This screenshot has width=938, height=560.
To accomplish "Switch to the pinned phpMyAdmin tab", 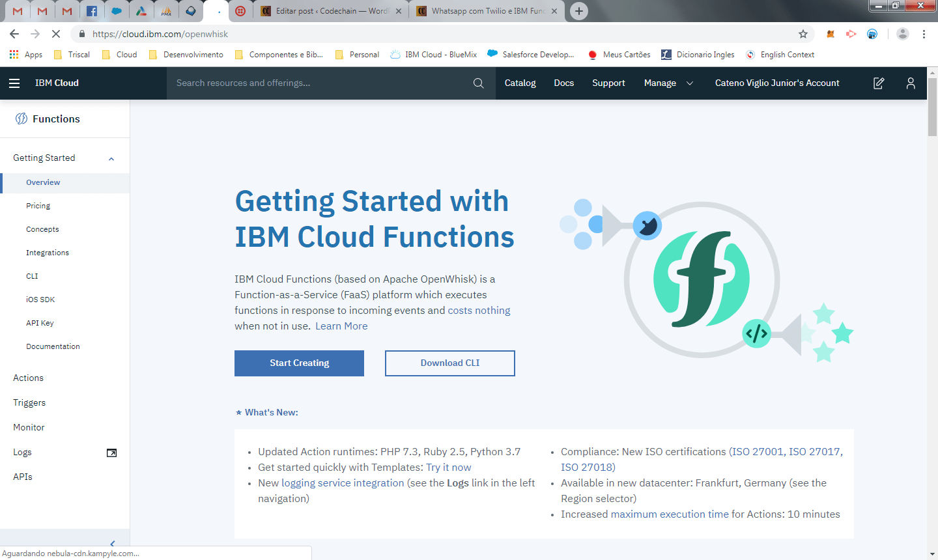I will click(x=166, y=11).
